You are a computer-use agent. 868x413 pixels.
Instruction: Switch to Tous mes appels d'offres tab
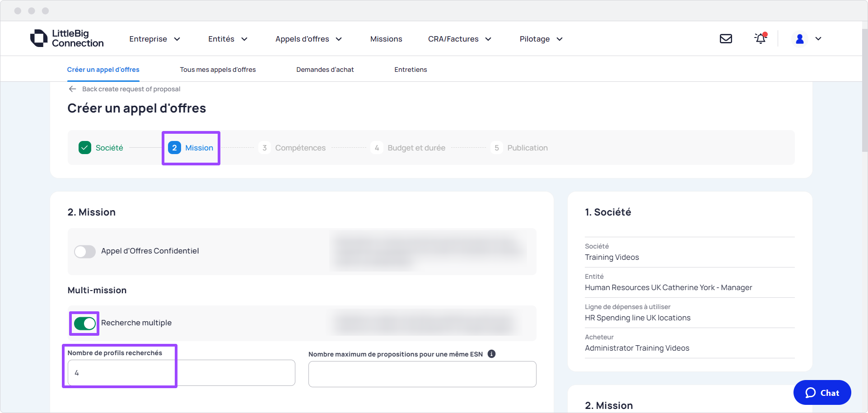(x=218, y=70)
